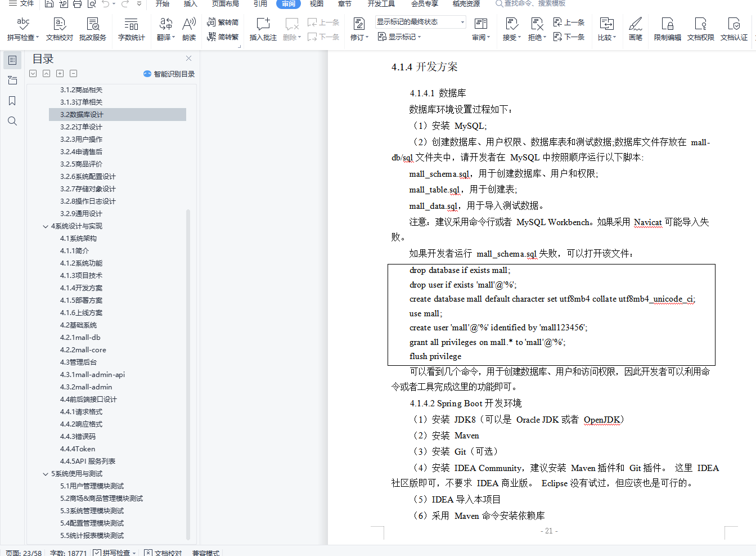Print the document from quick access toolbar
Screen dimensions: 756x556
77,4
